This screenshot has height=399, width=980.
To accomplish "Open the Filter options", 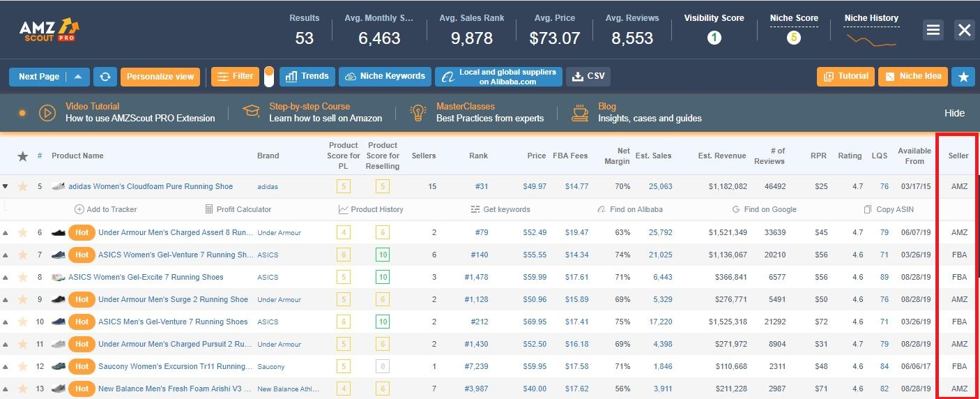I will [x=235, y=77].
